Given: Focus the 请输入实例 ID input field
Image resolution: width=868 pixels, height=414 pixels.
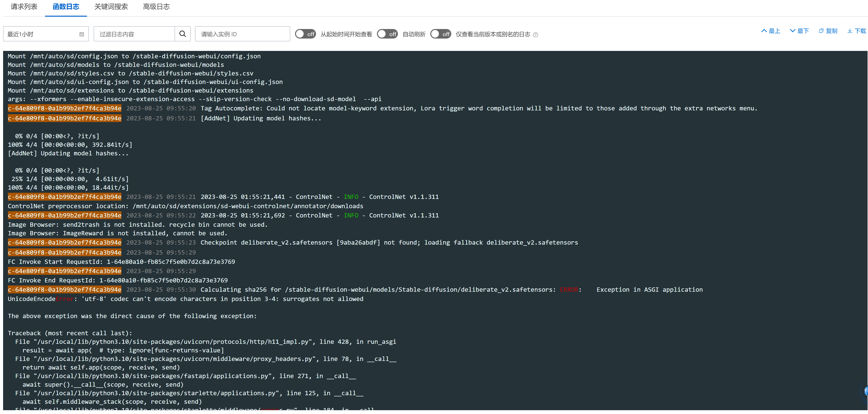Looking at the screenshot, I should (243, 34).
